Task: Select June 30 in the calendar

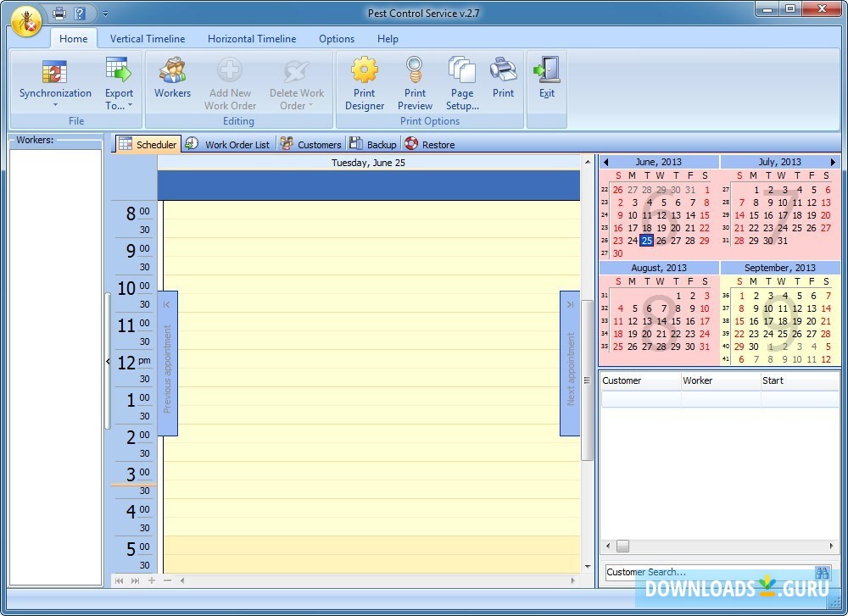Action: [x=617, y=253]
